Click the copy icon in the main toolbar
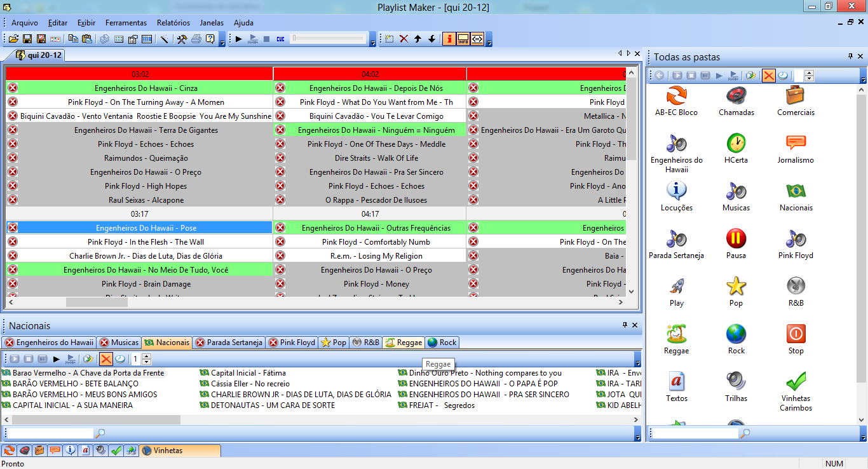The height and width of the screenshot is (469, 868). (x=73, y=39)
